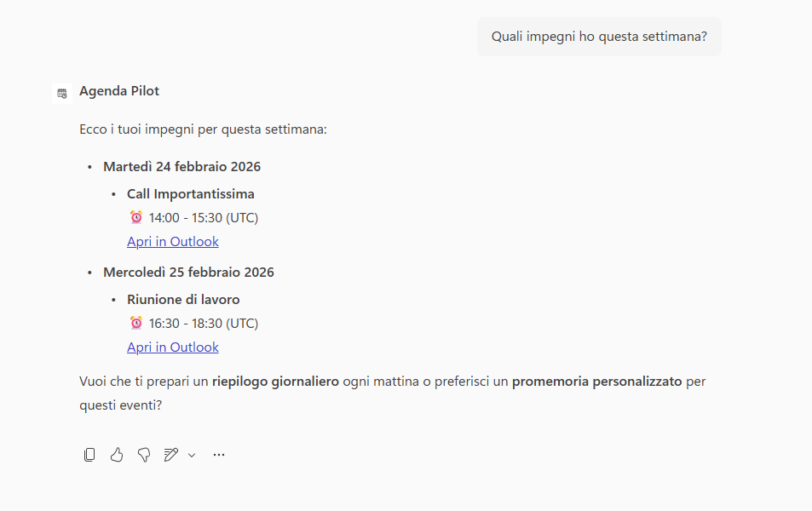Give the response a thumbs up
The height and width of the screenshot is (511, 812).
[x=117, y=455]
